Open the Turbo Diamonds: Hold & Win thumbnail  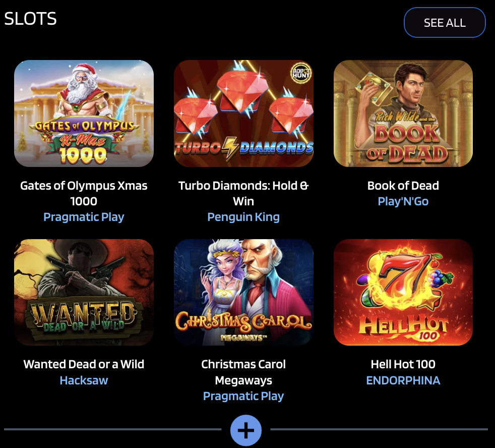(243, 113)
